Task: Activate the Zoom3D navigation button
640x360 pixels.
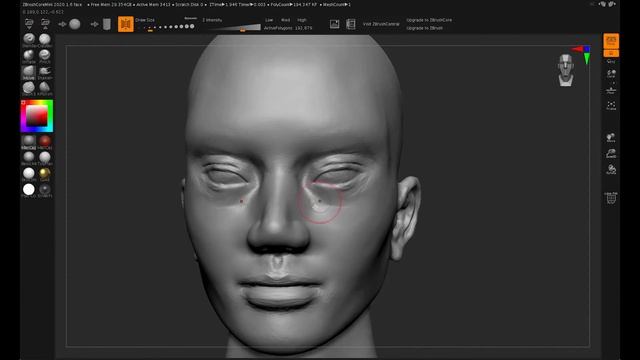Action: tap(611, 154)
